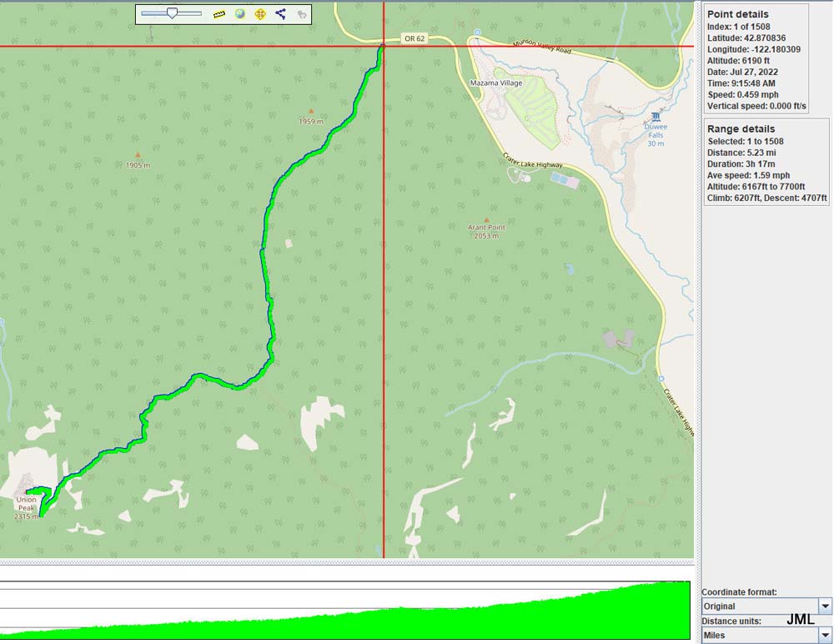This screenshot has height=644, width=834.
Task: Click the 1905 m peak triangle
Action: pyautogui.click(x=138, y=154)
